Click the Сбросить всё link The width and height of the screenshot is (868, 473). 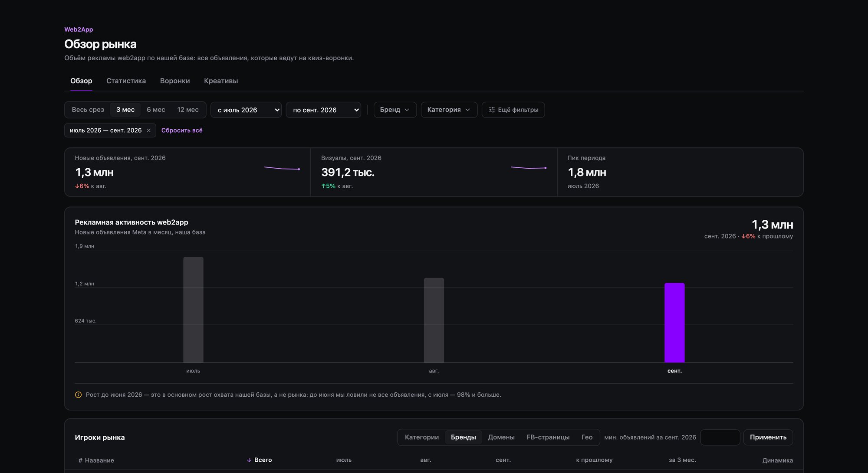182,130
